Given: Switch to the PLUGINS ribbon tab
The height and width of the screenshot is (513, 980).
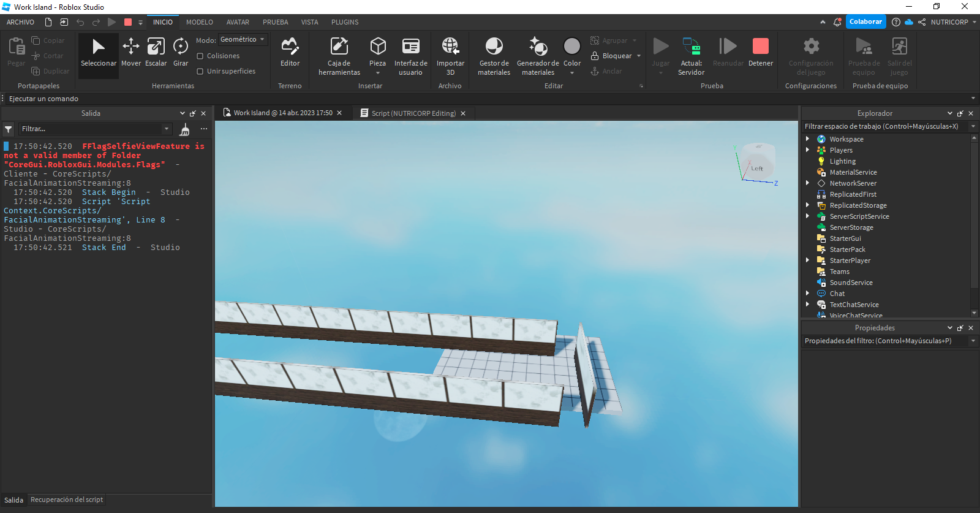Looking at the screenshot, I should 345,22.
